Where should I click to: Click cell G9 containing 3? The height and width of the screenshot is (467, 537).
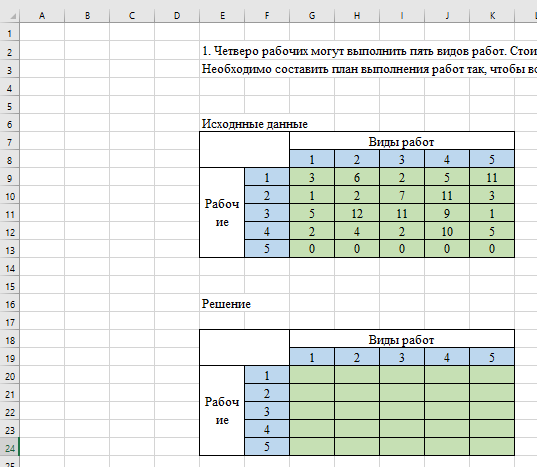point(312,177)
